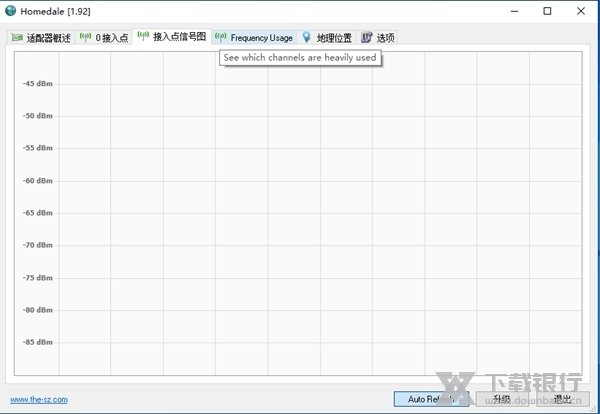This screenshot has width=600, height=414.
Task: Switch to the 适配器概述 tab
Action: (48, 38)
